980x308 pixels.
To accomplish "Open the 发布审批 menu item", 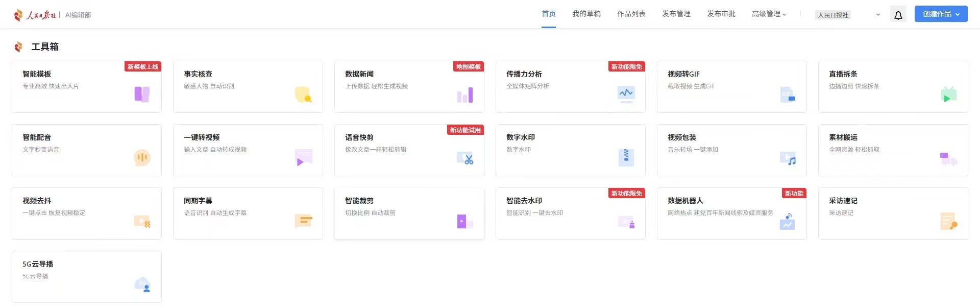I will point(721,14).
